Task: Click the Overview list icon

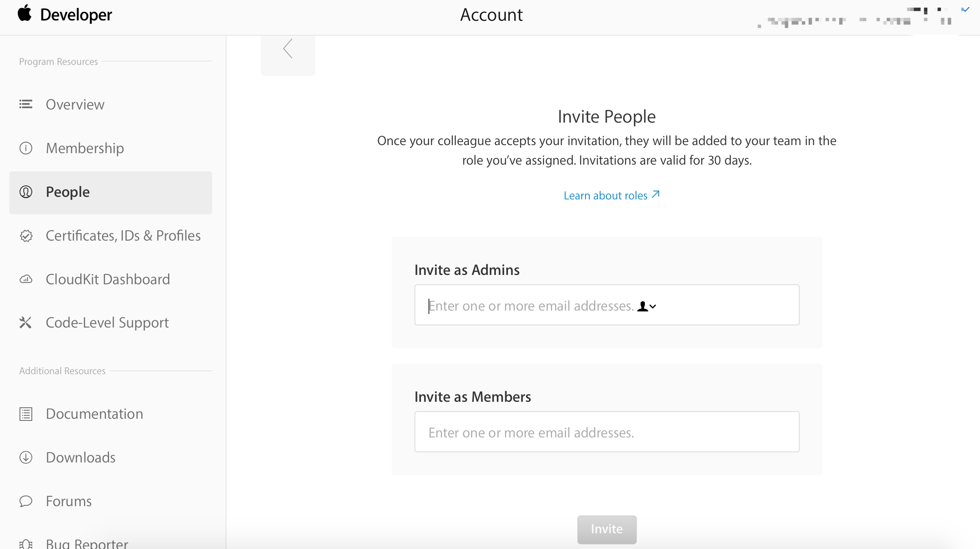Action: pos(26,104)
